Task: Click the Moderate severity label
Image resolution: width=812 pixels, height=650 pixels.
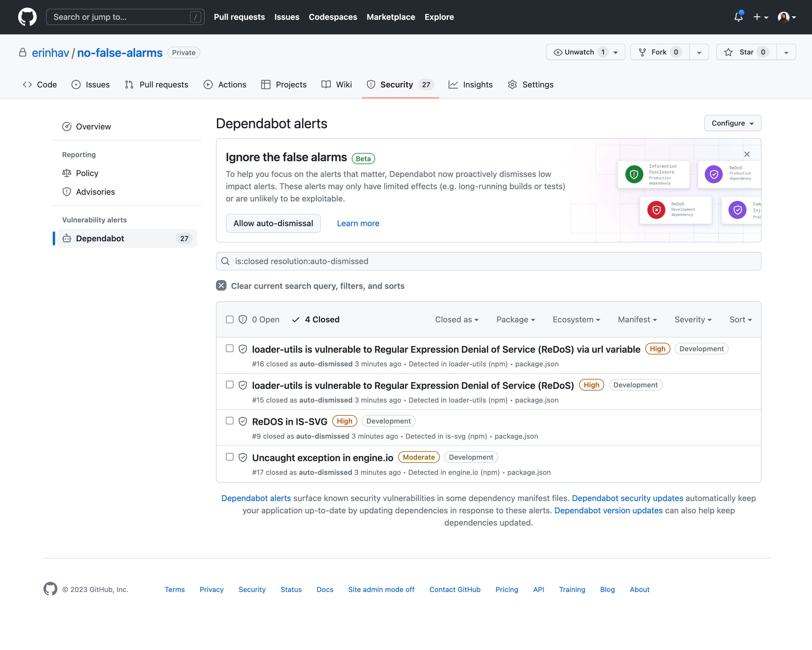Action: tap(419, 457)
